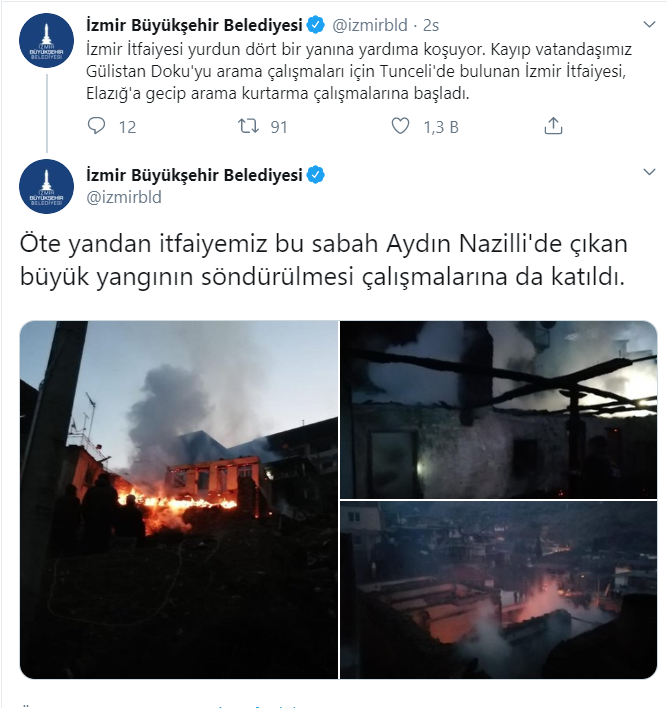667x708 pixels.
Task: Open @izmirbld handle in first tweet
Action: coord(370,25)
